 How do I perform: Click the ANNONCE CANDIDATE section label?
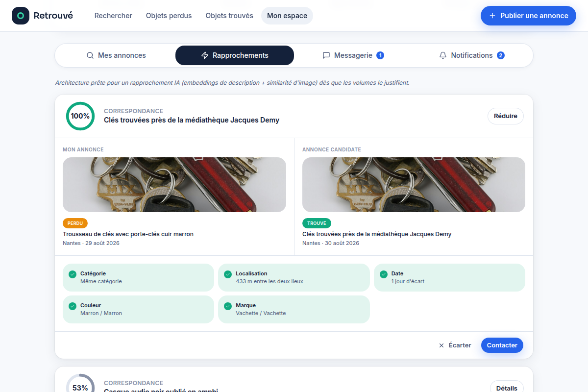(x=332, y=149)
